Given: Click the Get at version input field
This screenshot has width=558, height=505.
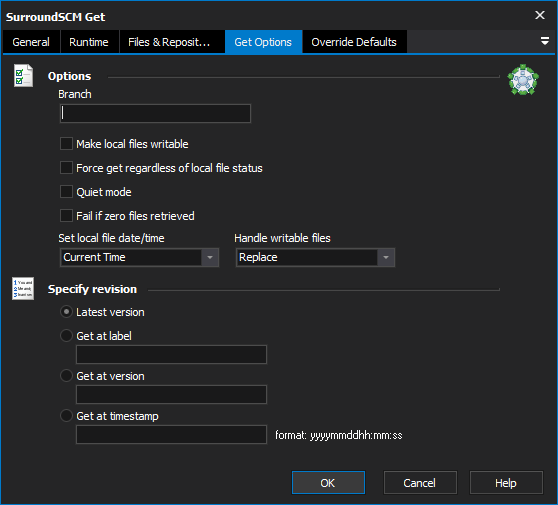Looking at the screenshot, I should tap(171, 394).
